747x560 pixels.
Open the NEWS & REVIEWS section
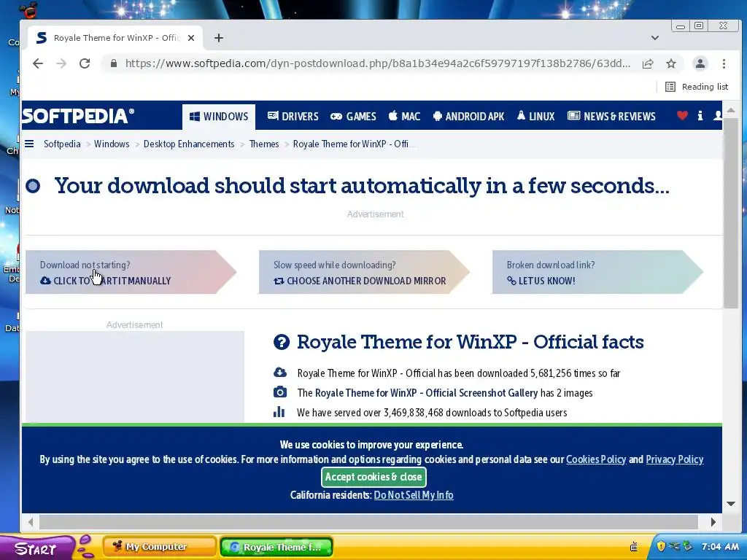pyautogui.click(x=612, y=117)
